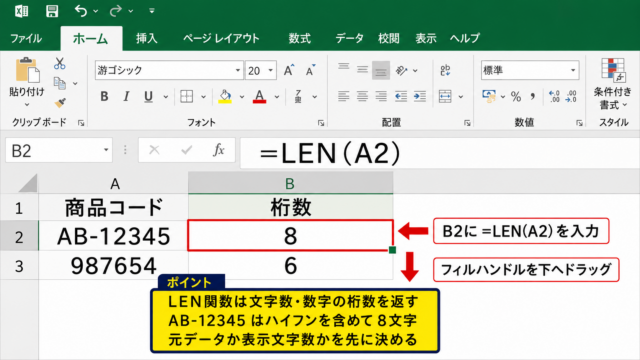Apply yellow fill color bucket
Screen dimensions: 640x360
point(225,97)
